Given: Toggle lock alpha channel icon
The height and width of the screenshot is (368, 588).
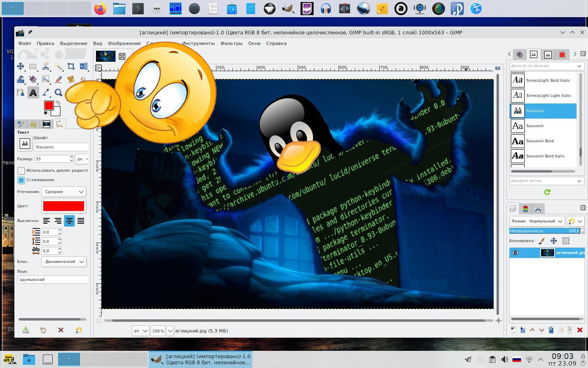Looking at the screenshot, I should 566,241.
